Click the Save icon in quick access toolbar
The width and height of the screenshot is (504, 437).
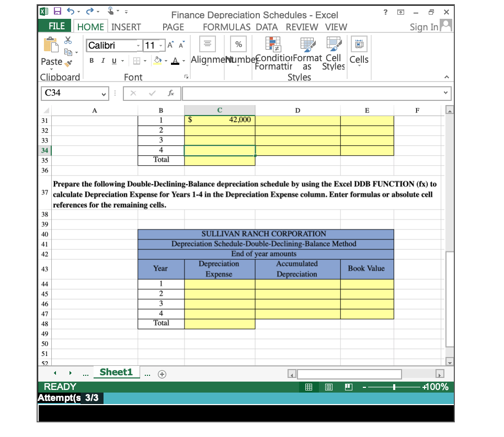coord(57,11)
